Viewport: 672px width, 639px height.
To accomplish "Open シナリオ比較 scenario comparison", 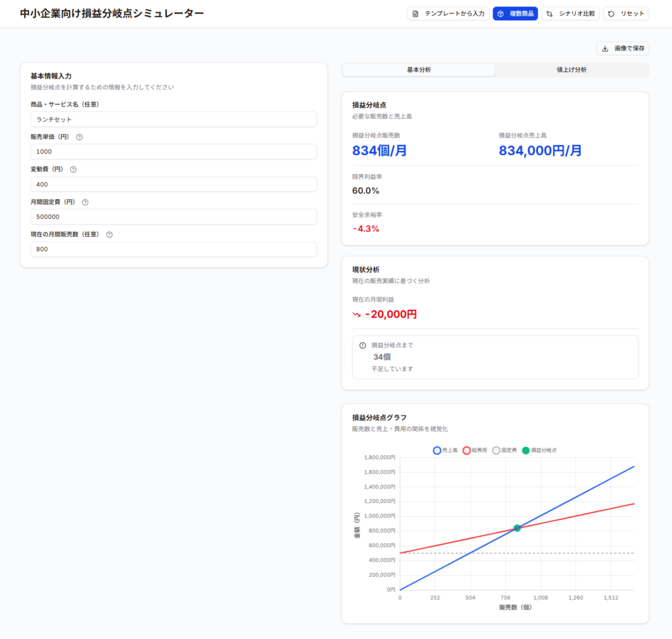I will (570, 14).
